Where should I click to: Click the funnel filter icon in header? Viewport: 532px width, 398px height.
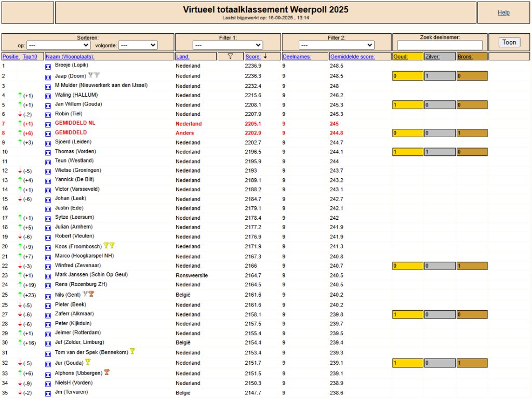pos(230,57)
